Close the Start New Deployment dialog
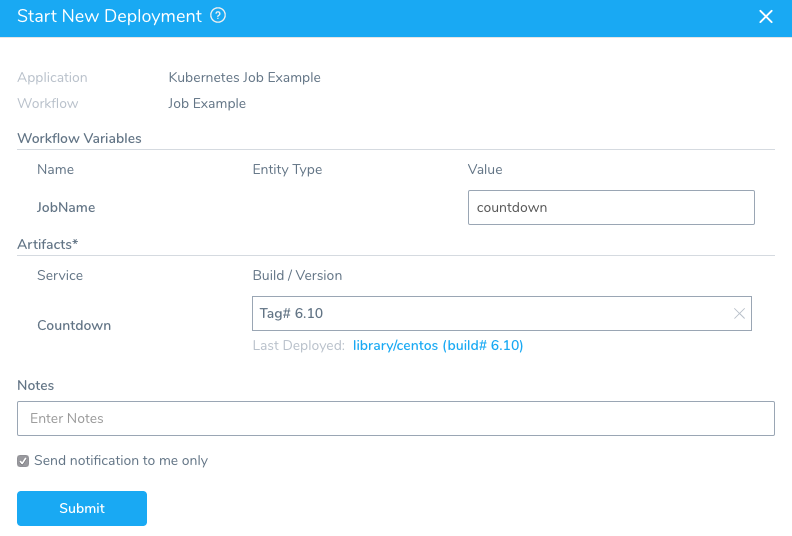The height and width of the screenshot is (536, 792). point(766,17)
